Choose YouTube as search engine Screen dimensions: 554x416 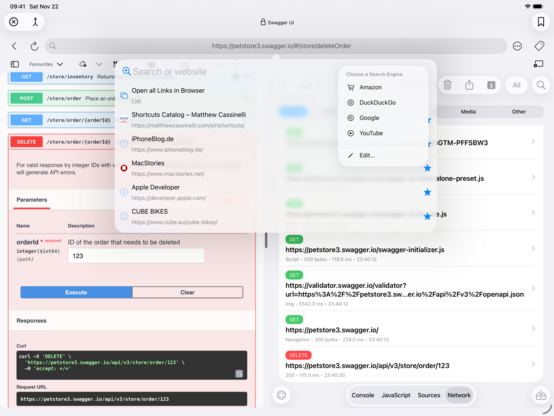pyautogui.click(x=383, y=133)
